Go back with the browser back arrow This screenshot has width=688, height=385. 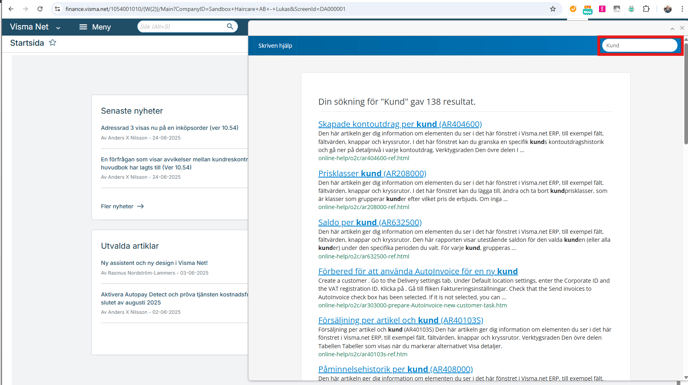point(11,9)
